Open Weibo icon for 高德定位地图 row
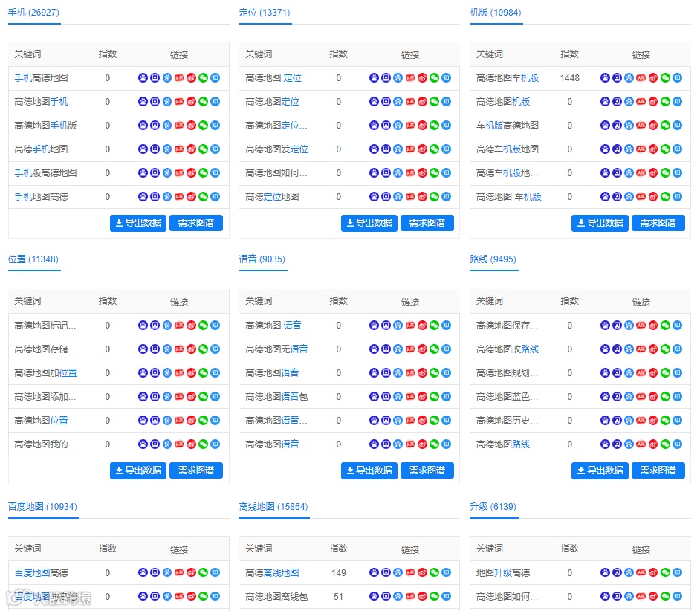Viewport: 700px width, 611px height. (422, 196)
